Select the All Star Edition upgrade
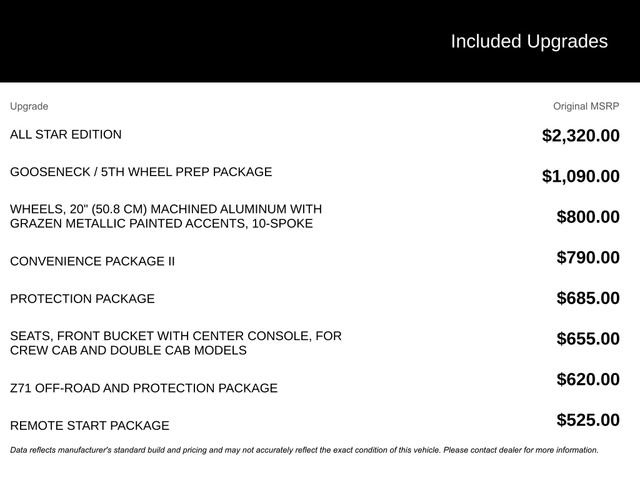Screen dimensions: 640x480 coord(66,134)
